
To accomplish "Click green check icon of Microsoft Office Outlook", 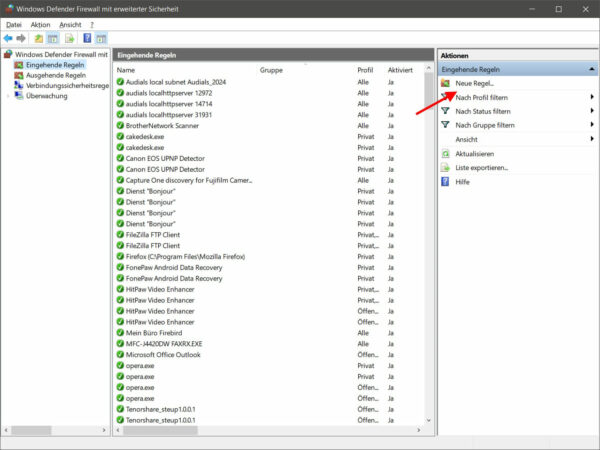I will (x=120, y=355).
